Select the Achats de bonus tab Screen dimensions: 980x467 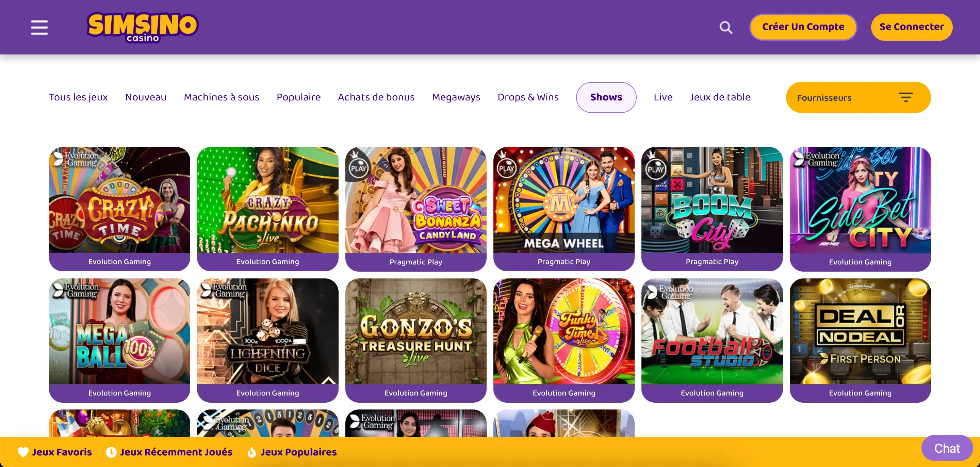(376, 97)
